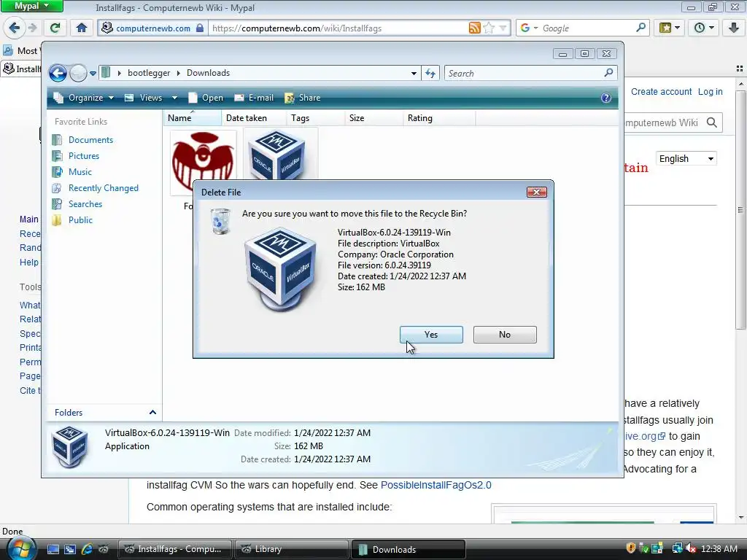
Task: Open Recently Changed in Favorite Links
Action: tap(104, 188)
